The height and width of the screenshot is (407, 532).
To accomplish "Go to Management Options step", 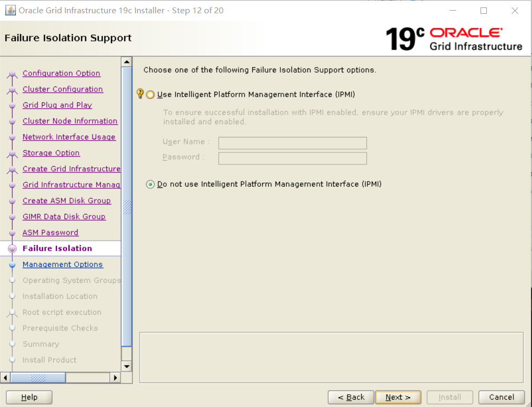I will pos(63,265).
